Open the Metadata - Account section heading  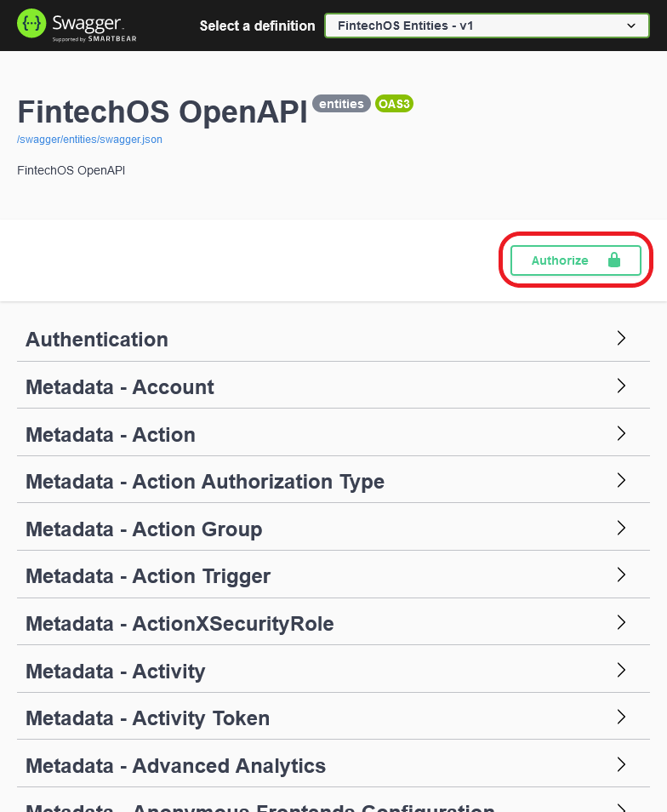coord(120,387)
